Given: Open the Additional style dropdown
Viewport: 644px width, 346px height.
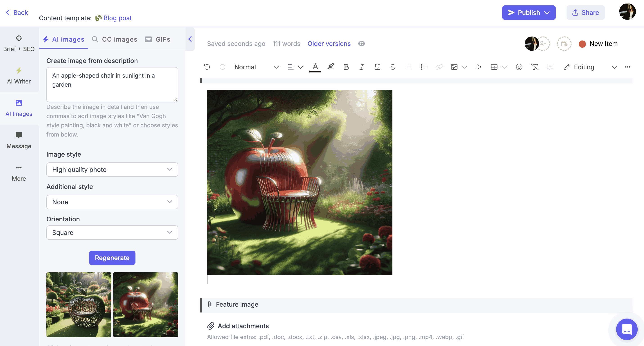Looking at the screenshot, I should click(112, 202).
